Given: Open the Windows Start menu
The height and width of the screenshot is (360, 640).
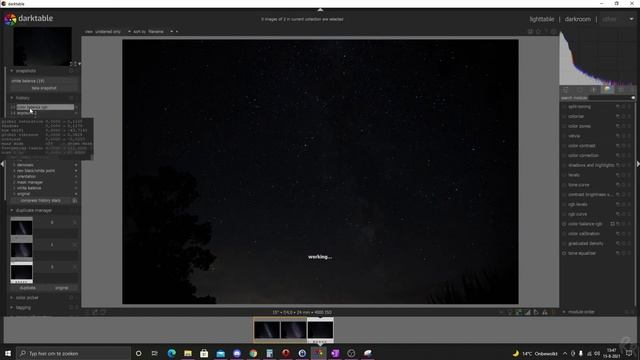Looking at the screenshot, I should coord(8,353).
